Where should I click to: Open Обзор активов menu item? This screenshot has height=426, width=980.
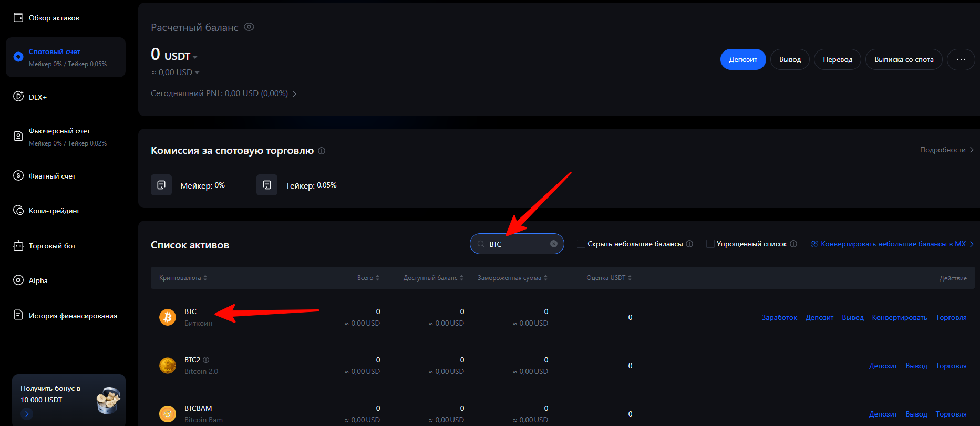click(54, 18)
